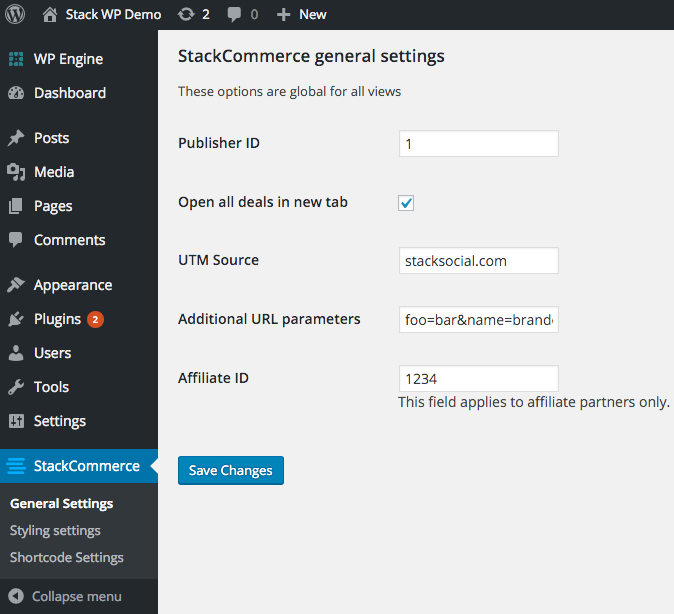Open the Media menu item

pos(54,172)
